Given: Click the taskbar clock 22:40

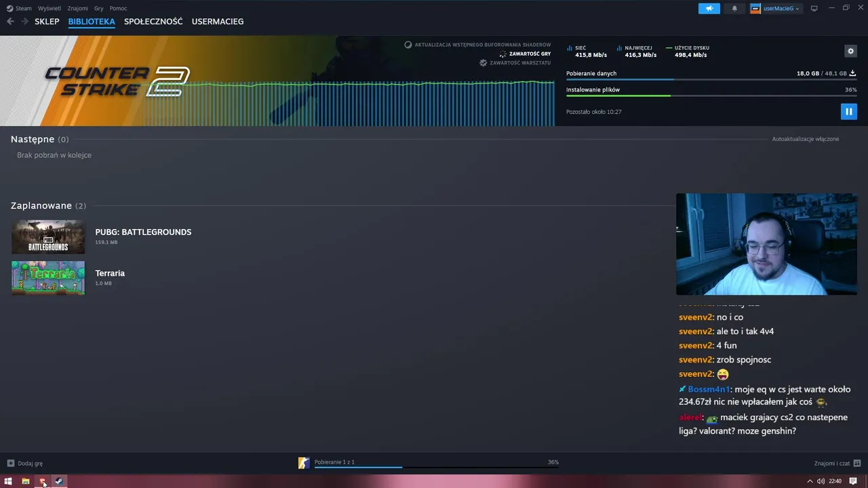Looking at the screenshot, I should coord(835,481).
